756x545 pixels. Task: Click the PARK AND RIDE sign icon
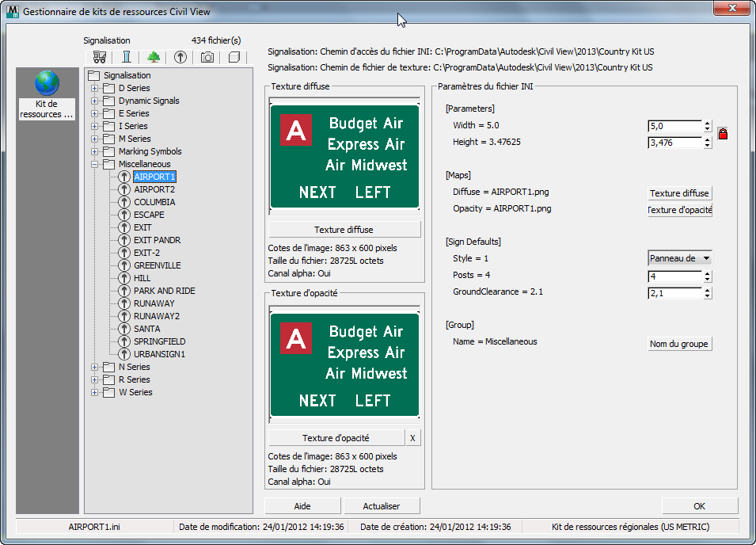tap(124, 291)
